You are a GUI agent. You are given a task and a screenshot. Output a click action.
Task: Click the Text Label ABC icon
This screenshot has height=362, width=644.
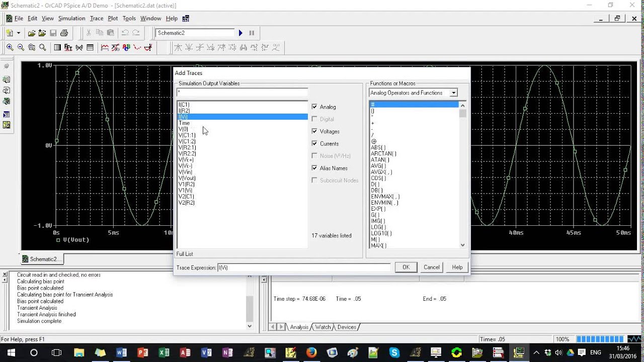click(x=126, y=48)
